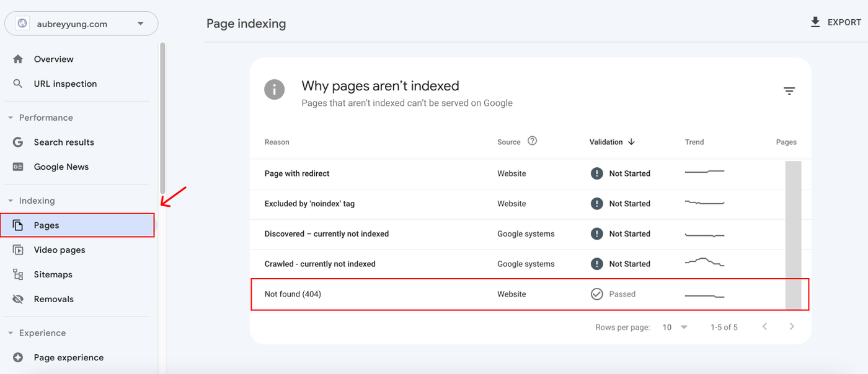Open the Not found (404) row
This screenshot has width=868, height=374.
tap(292, 294)
